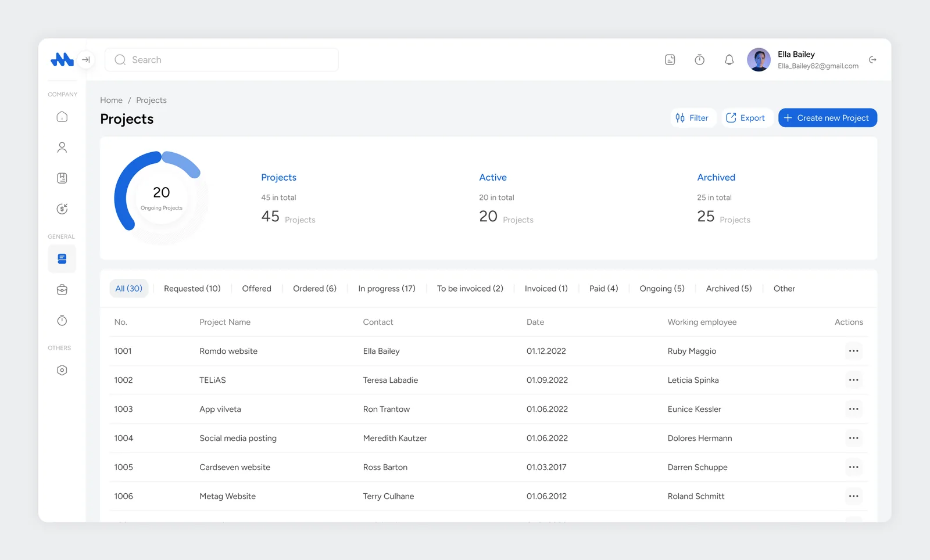The width and height of the screenshot is (930, 560).
Task: Click the Archived stat heading
Action: pos(716,177)
